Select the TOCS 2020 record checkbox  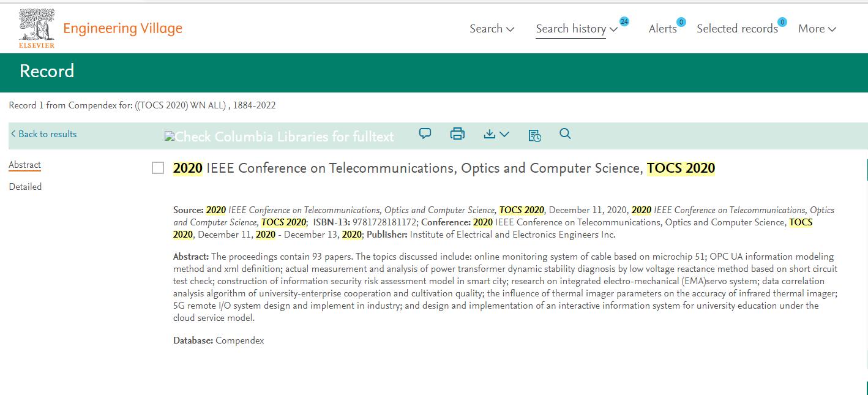(158, 168)
